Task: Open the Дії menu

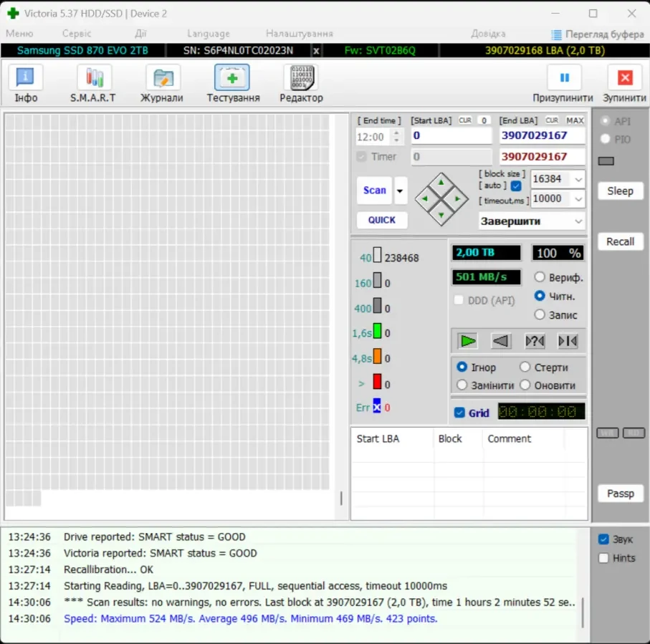Action: (140, 34)
